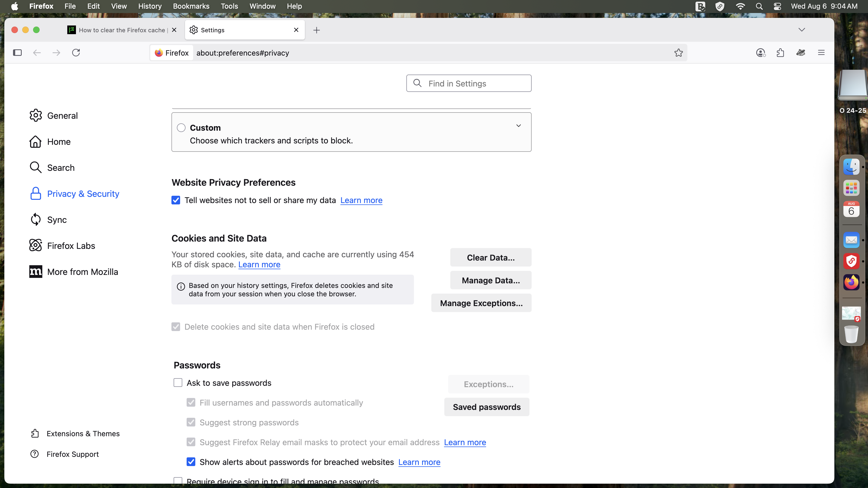The width and height of the screenshot is (868, 488).
Task: Expand the Custom protection chevron
Action: coord(519,126)
